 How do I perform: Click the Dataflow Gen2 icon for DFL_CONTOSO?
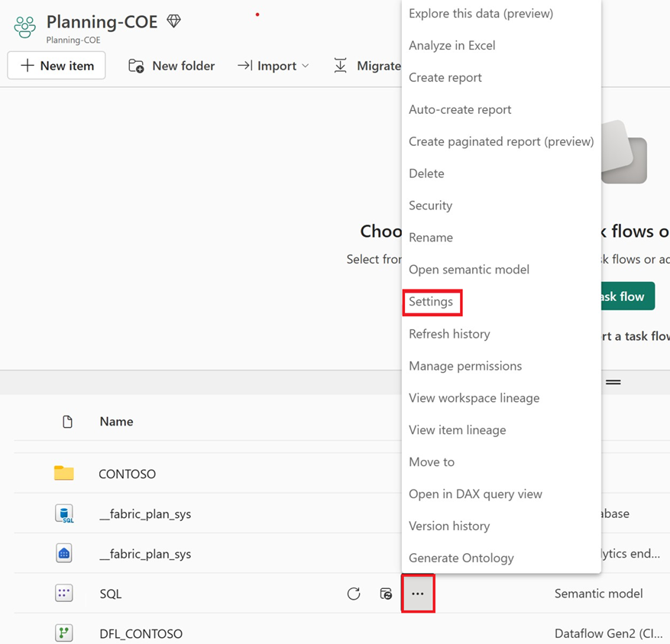click(64, 633)
